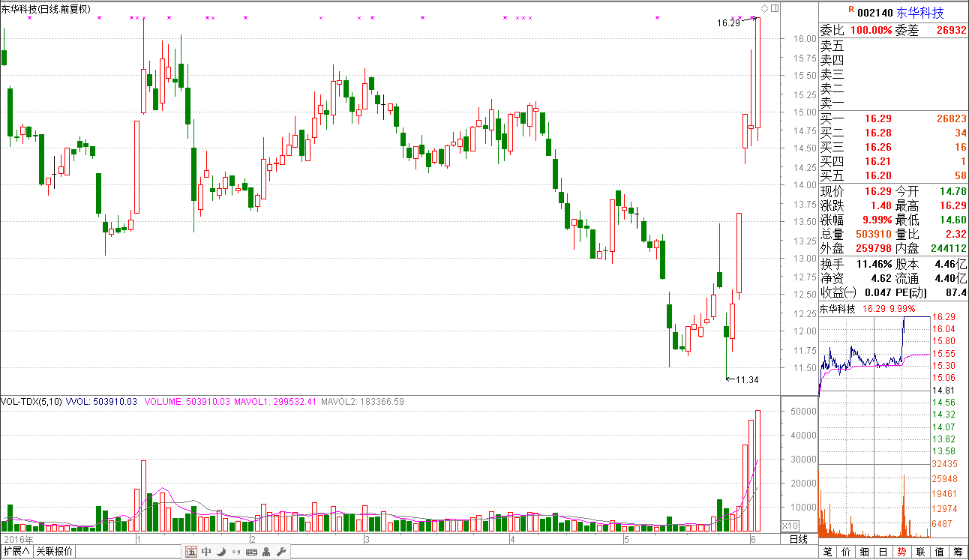Click the 11.34 low price annotation
Viewport: 969px width, 560px height.
point(747,380)
